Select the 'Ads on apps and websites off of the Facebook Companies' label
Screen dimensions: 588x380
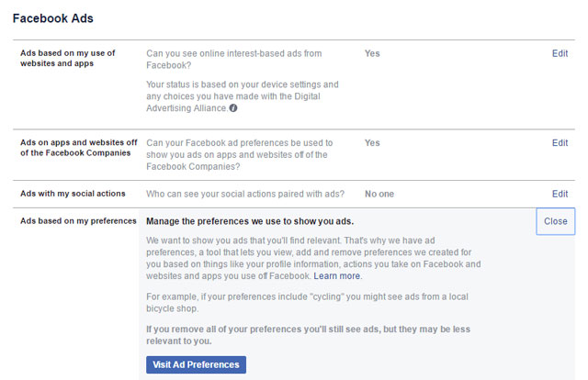[79, 148]
